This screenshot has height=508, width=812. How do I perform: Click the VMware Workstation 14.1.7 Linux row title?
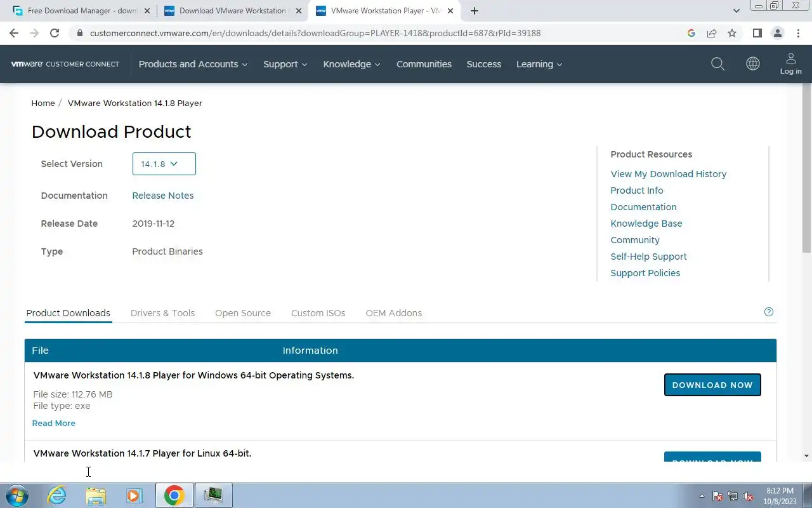pos(142,453)
